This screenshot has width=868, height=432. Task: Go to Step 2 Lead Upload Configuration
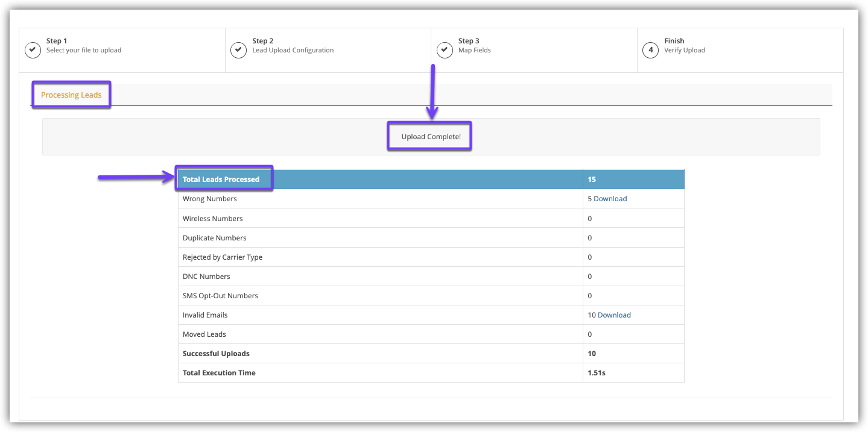[293, 46]
